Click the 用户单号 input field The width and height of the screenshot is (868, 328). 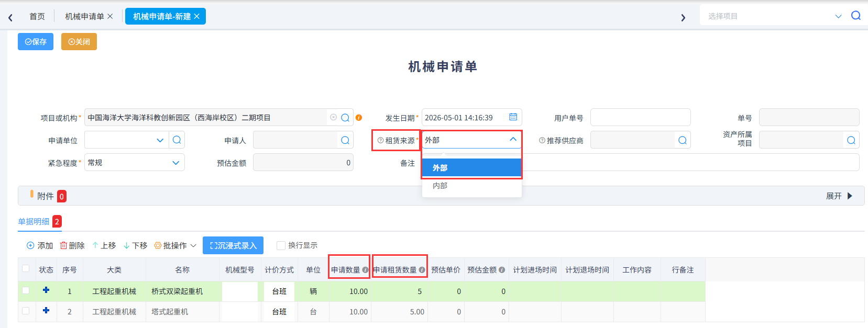coord(641,117)
